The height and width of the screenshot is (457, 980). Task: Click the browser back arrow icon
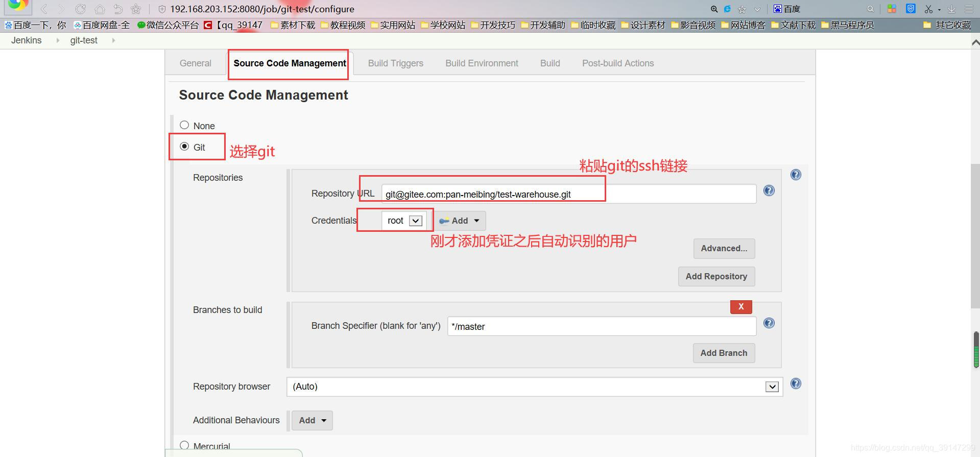[x=44, y=9]
